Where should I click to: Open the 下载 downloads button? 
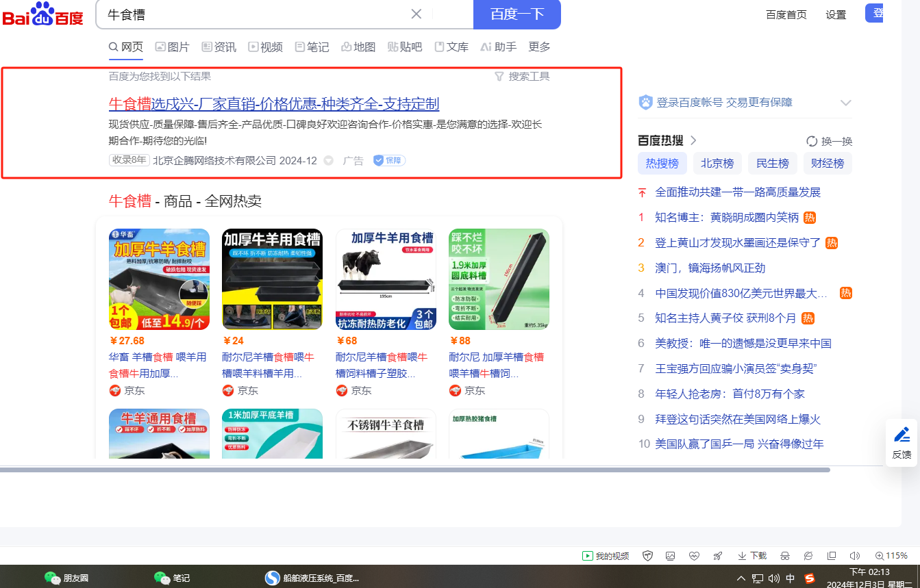click(752, 556)
